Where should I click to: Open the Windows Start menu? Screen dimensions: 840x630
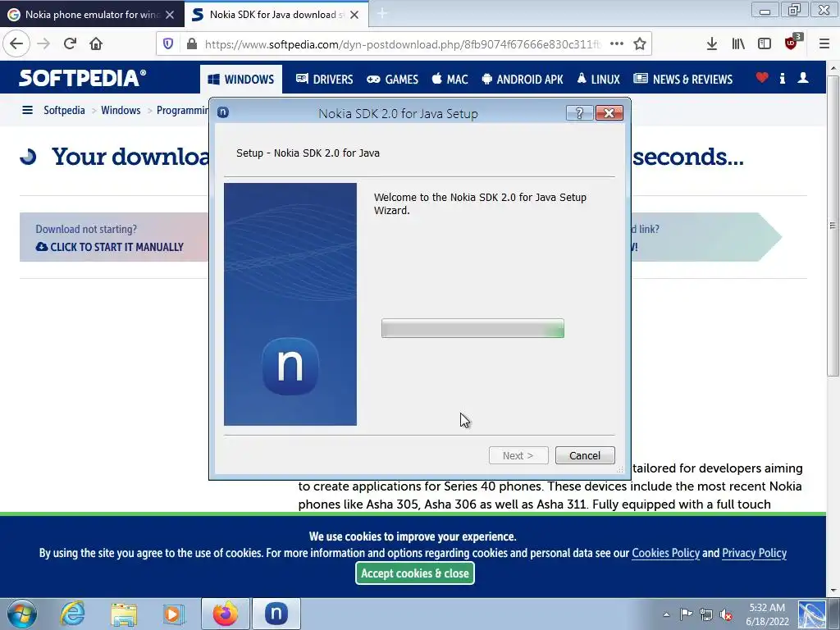[x=22, y=614]
